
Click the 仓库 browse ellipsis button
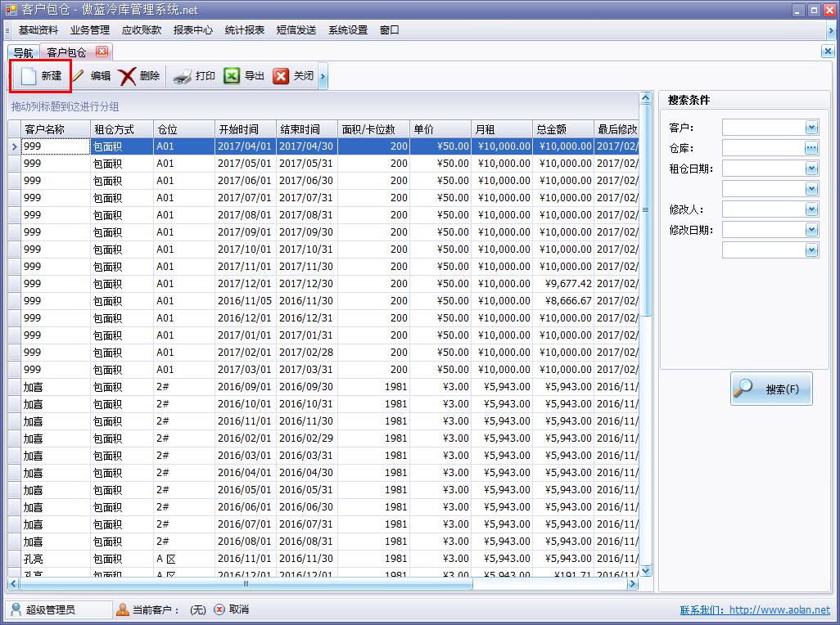point(811,148)
